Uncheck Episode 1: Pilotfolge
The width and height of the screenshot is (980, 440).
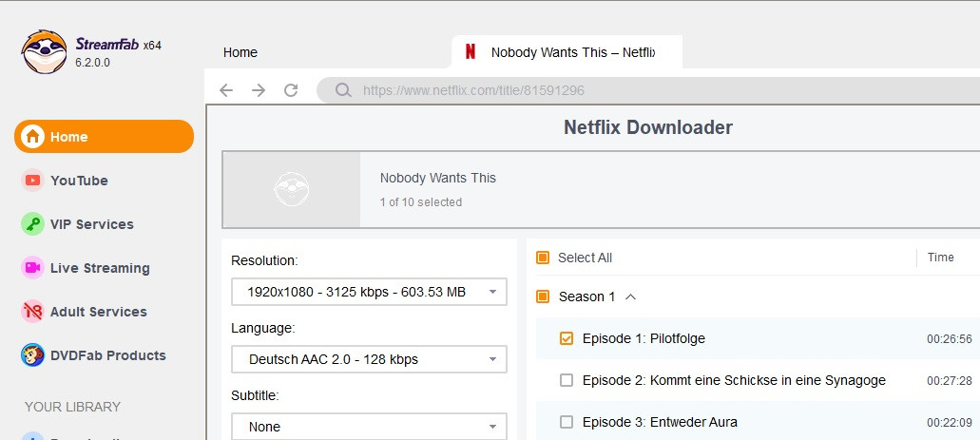coord(567,338)
